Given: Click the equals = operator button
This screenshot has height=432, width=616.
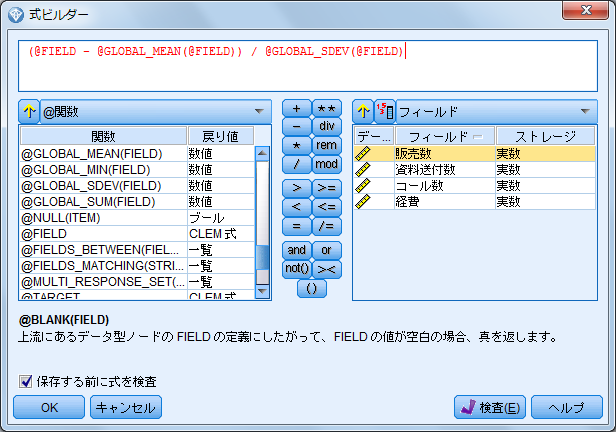Looking at the screenshot, I should coord(297,226).
